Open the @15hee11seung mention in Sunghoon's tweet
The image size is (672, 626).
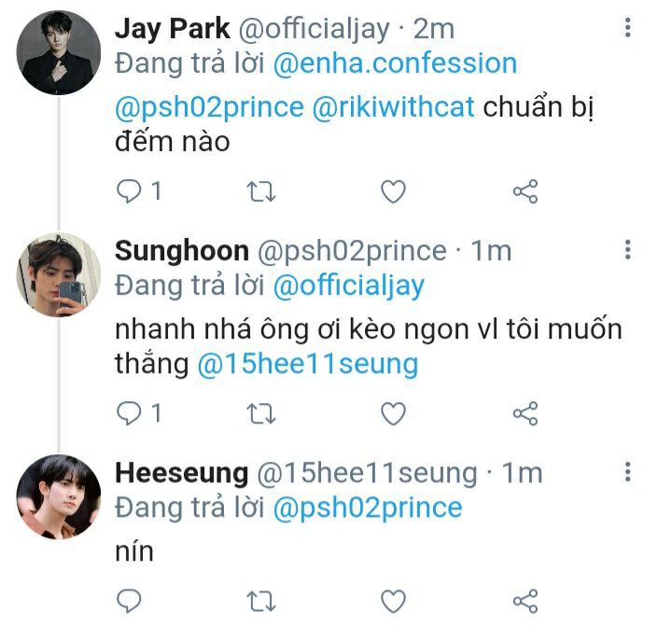point(308,364)
